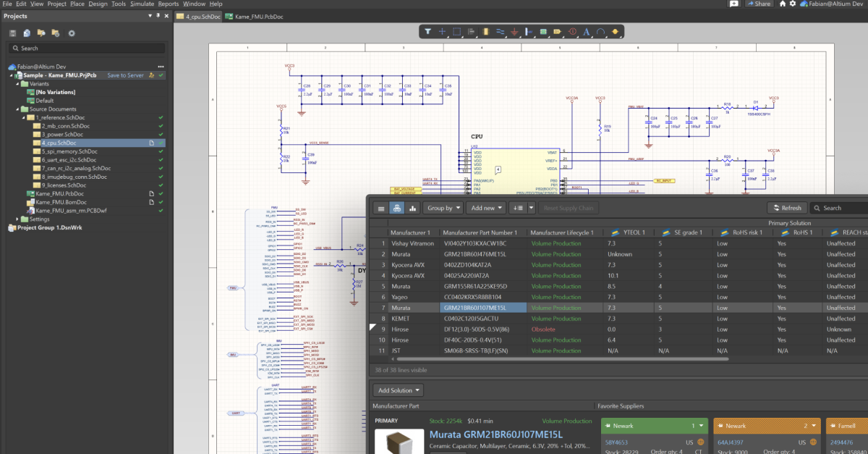Screen dimensions: 868x454
Task: Select the wire placement tool
Action: click(x=500, y=31)
